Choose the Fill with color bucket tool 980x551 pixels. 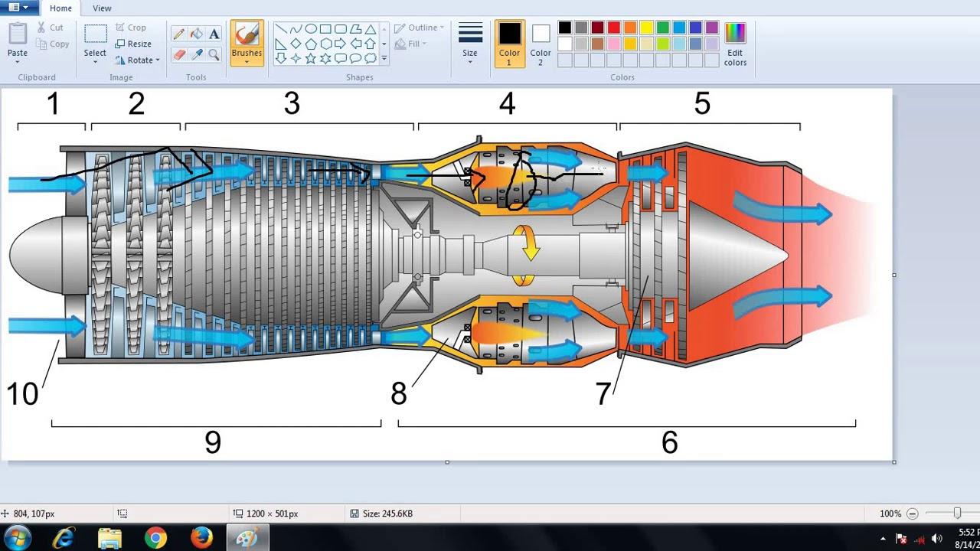(197, 34)
